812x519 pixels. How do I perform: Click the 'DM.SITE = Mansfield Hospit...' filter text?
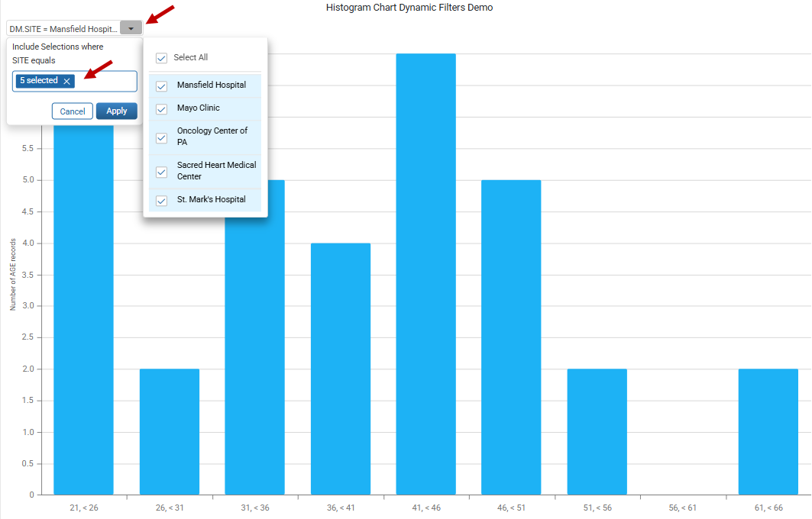tap(63, 29)
